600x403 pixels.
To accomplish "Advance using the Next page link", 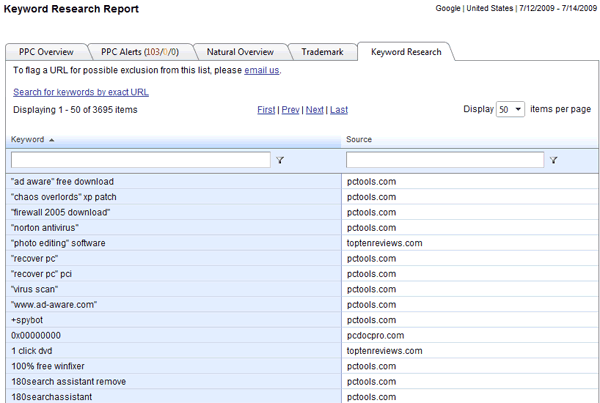I will tap(314, 109).
